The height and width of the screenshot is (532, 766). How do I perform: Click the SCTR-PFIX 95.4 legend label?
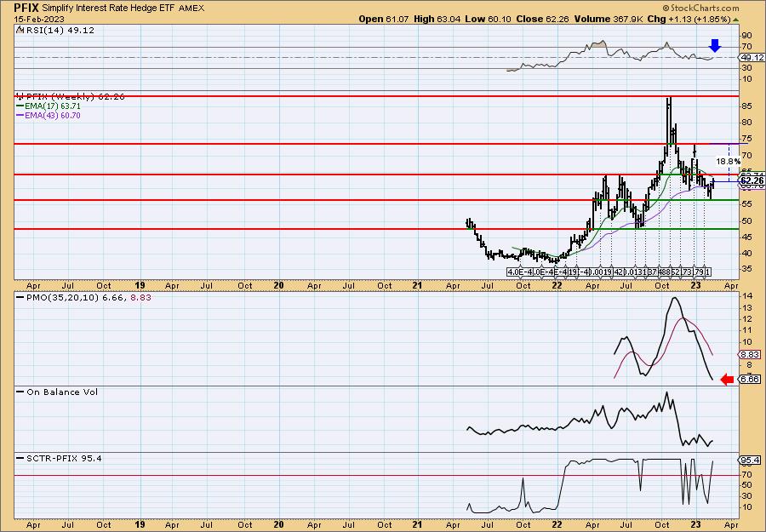[64, 458]
